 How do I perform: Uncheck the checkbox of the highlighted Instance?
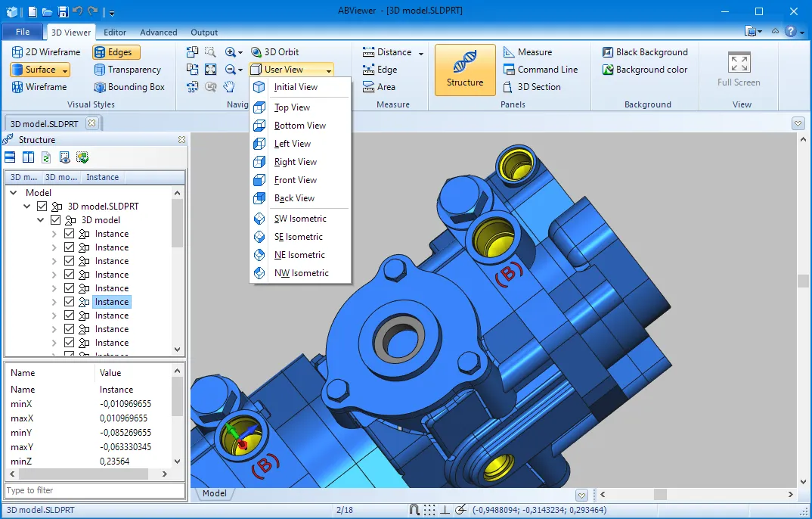(69, 301)
